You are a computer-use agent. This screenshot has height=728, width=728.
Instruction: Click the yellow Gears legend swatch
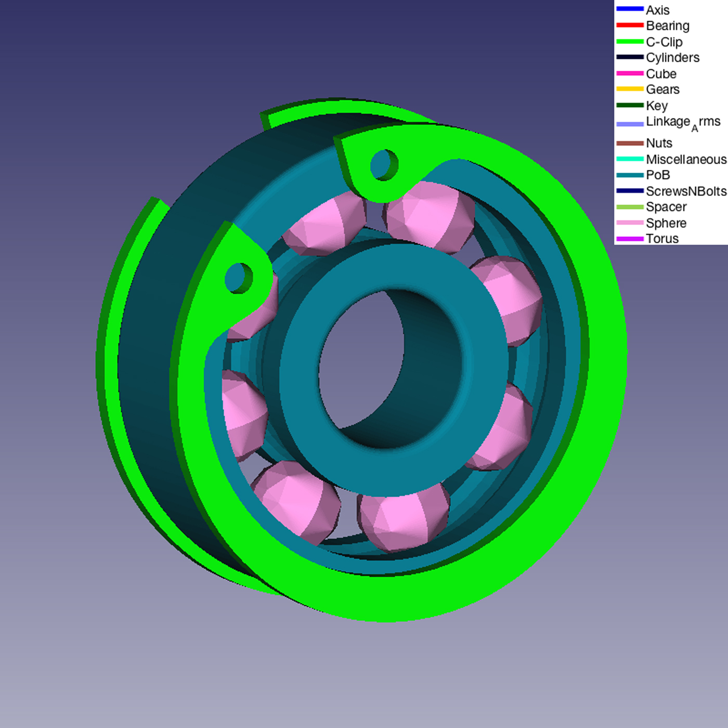630,89
